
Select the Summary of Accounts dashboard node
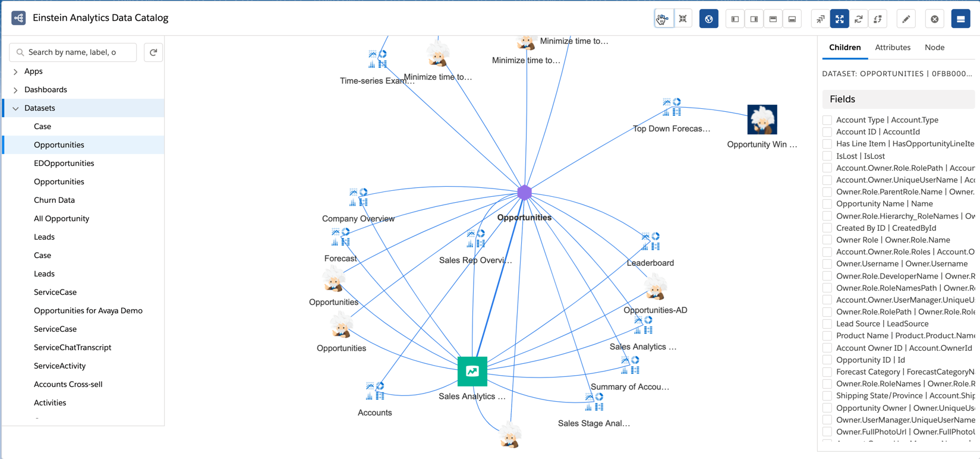click(630, 366)
